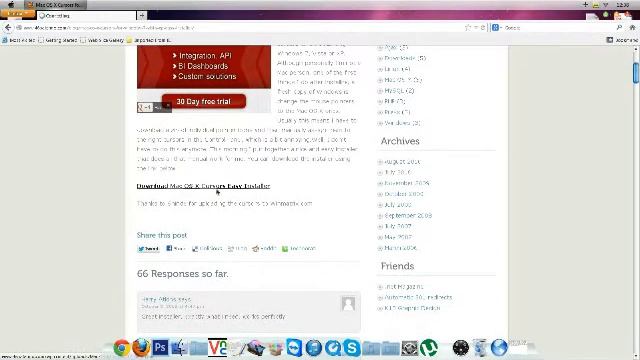Switch to the Connecting browser tab
Viewport: 640px width, 360px height.
pyautogui.click(x=87, y=16)
